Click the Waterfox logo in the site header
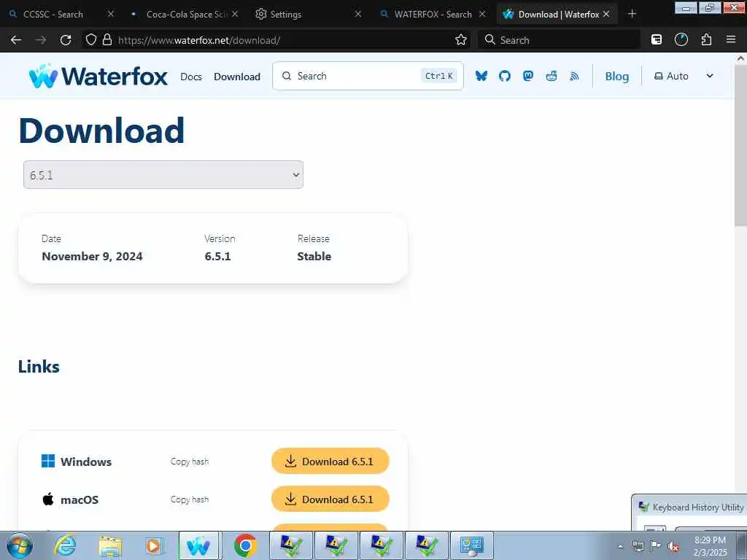The image size is (747, 560). coord(98,76)
